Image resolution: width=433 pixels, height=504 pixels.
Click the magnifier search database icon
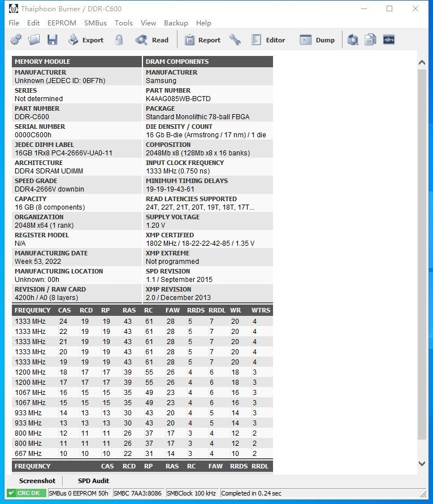pyautogui.click(x=353, y=40)
